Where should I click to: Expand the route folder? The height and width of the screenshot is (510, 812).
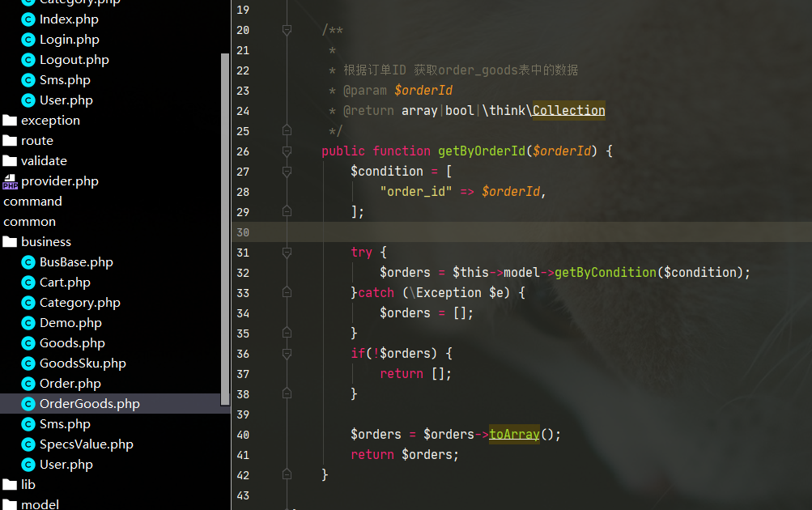tap(36, 141)
